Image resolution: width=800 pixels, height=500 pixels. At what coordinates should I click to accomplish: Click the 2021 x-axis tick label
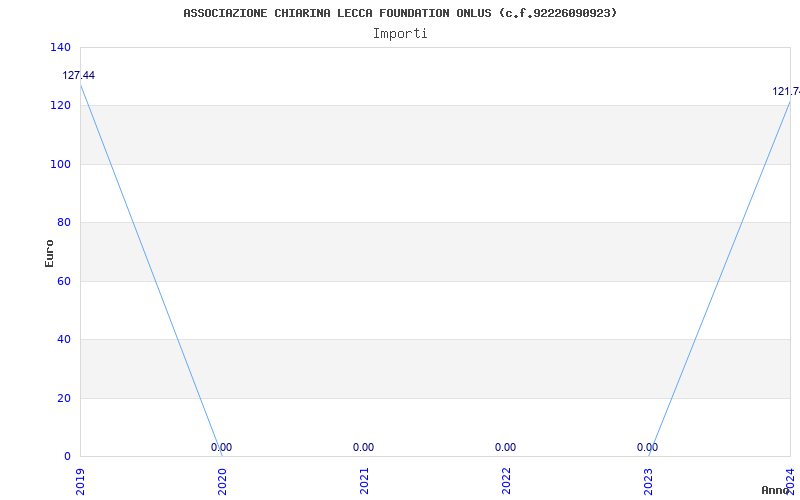(364, 482)
